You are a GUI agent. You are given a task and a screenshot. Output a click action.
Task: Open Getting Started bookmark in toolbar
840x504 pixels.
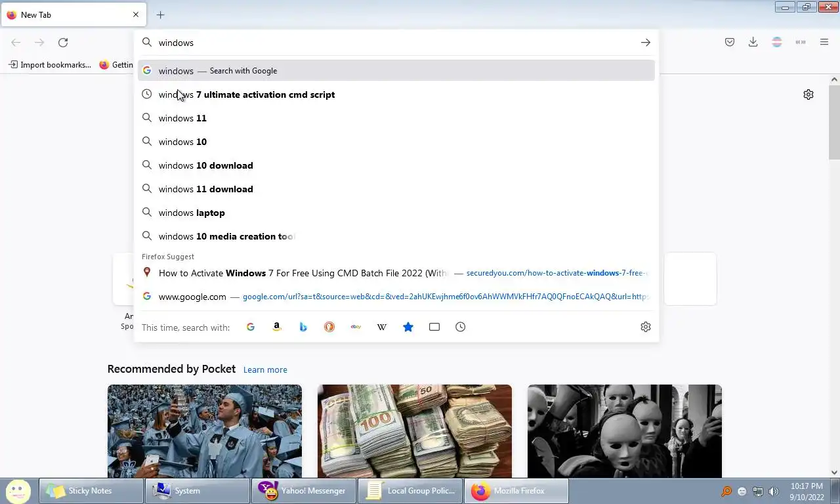(x=116, y=64)
